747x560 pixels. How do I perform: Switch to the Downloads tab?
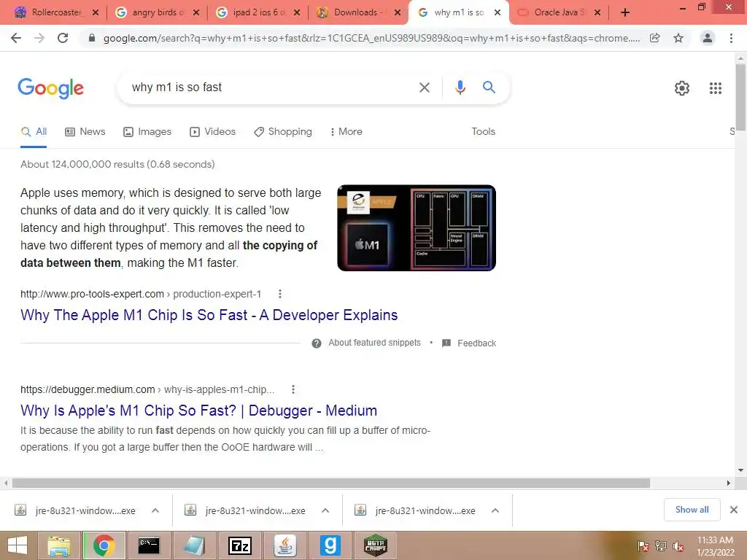pyautogui.click(x=358, y=13)
